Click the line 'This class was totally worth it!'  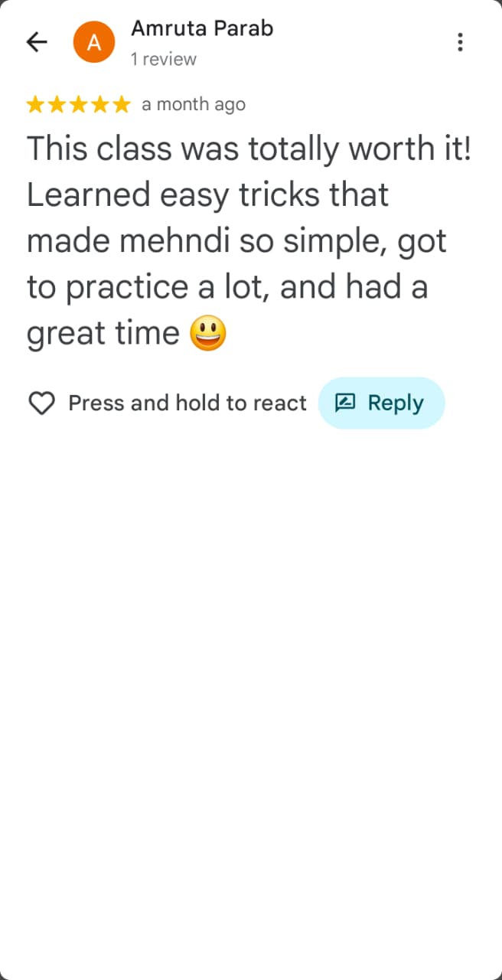pyautogui.click(x=249, y=149)
